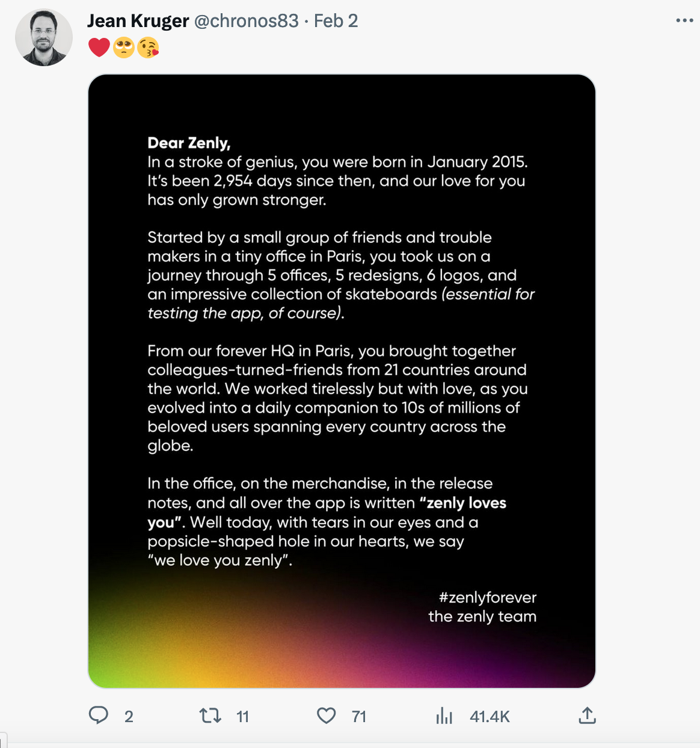Open image at the Dear Zenly heading
The width and height of the screenshot is (700, 748).
click(x=189, y=143)
